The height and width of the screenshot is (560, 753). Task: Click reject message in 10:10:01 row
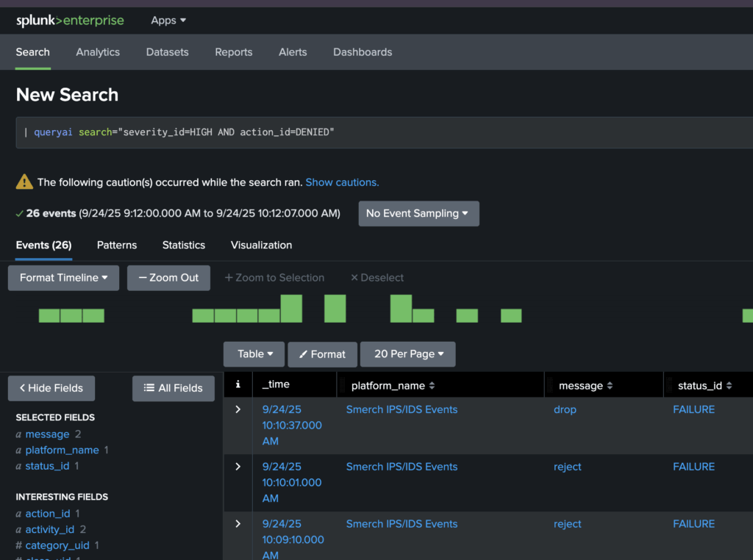[x=567, y=467]
